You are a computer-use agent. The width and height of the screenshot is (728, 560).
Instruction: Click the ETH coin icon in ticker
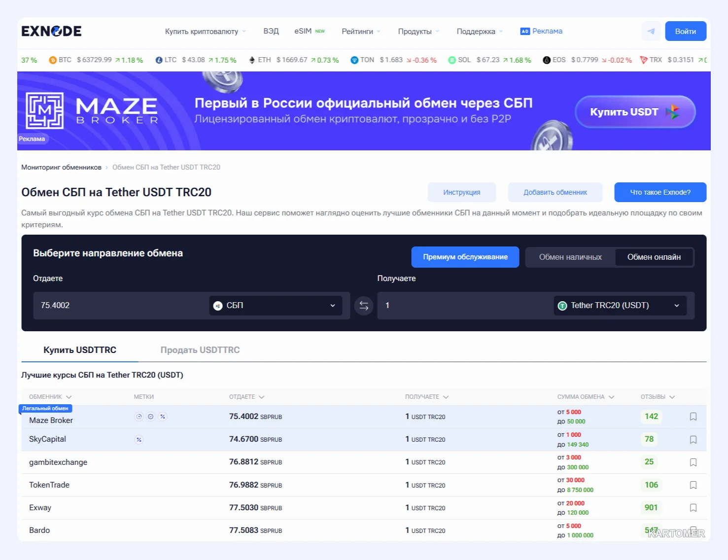(x=252, y=60)
